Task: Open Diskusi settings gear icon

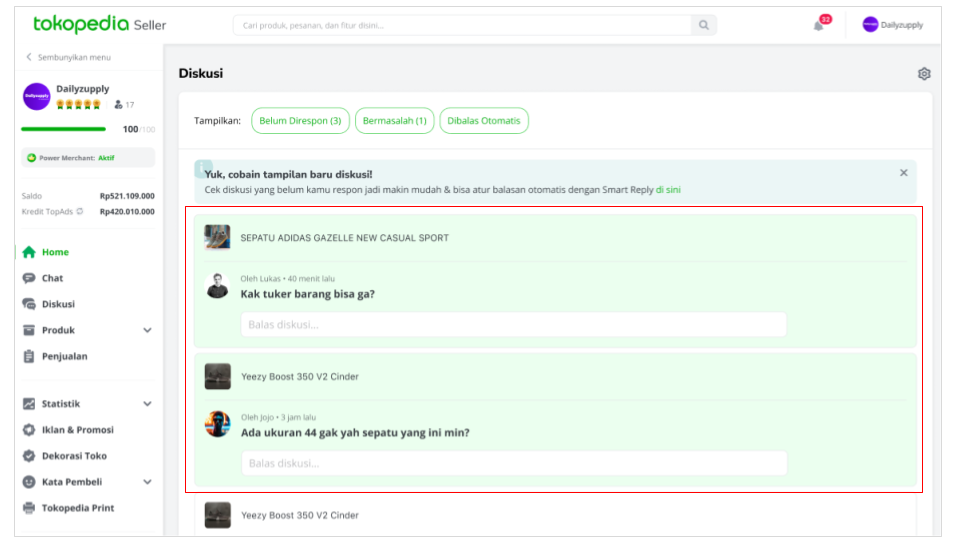Action: [x=924, y=74]
